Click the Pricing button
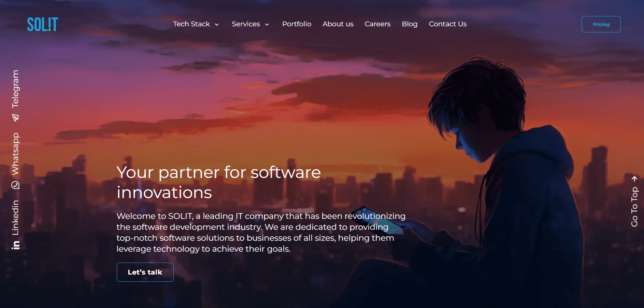The width and height of the screenshot is (644, 308). click(601, 24)
